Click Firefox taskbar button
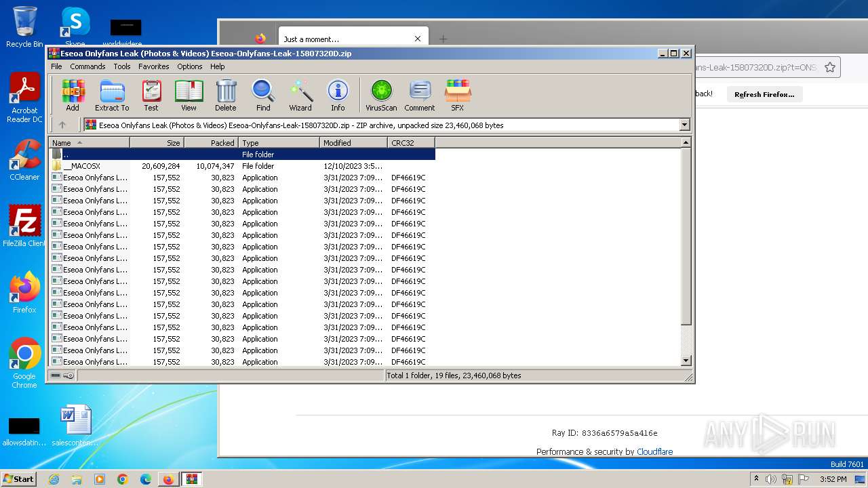Viewport: 868px width, 488px height. point(167,479)
